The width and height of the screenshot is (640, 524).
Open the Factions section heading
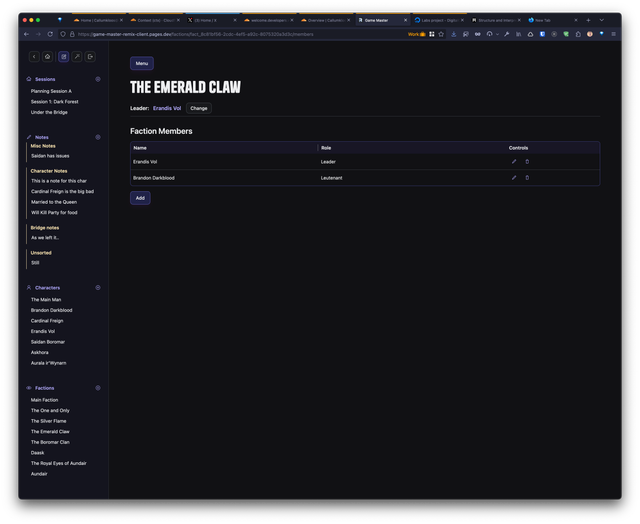tap(44, 388)
